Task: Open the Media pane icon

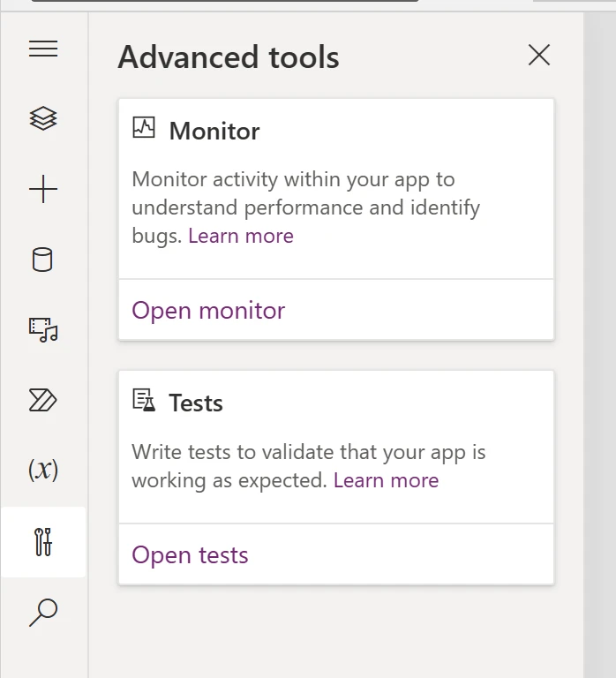Action: [43, 330]
